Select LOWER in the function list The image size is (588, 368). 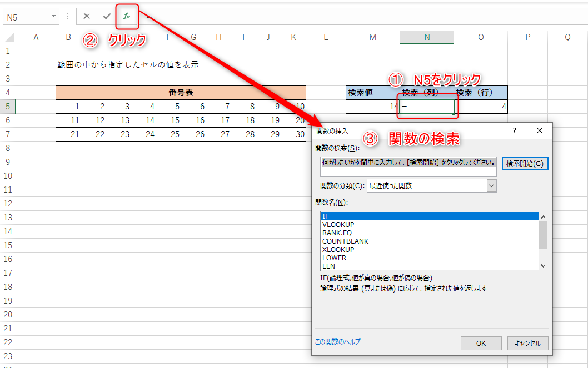click(430, 258)
